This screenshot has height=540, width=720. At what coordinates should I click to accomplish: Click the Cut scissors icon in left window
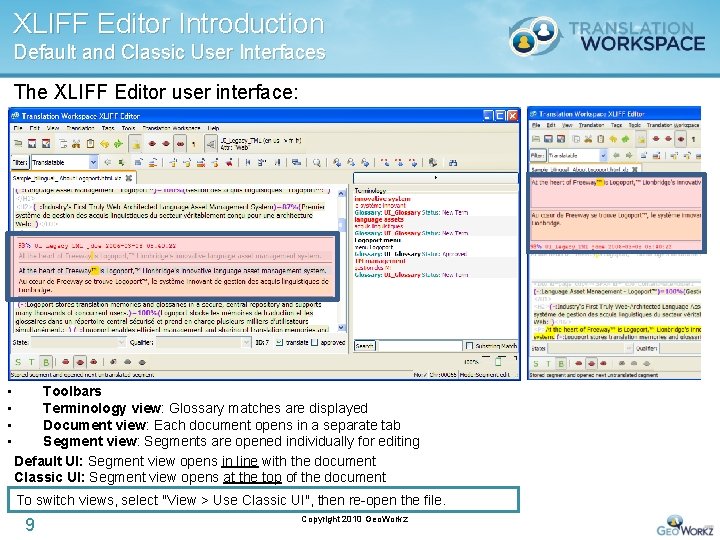[76, 144]
